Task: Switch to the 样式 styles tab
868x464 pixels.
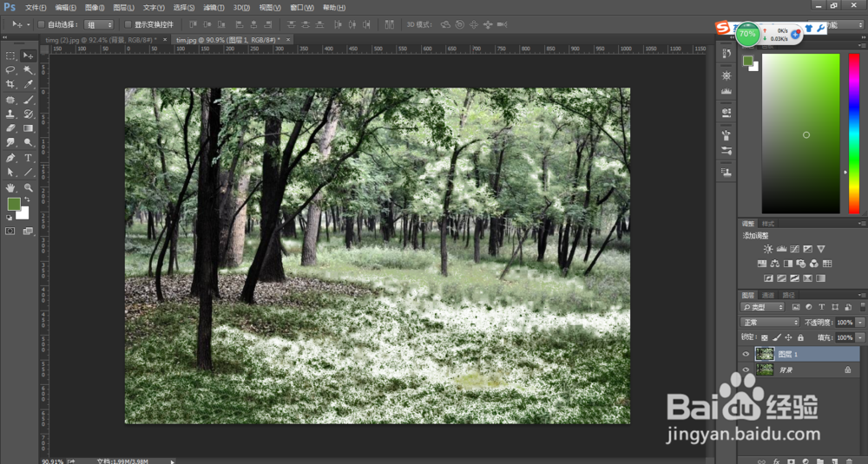Action: 768,224
